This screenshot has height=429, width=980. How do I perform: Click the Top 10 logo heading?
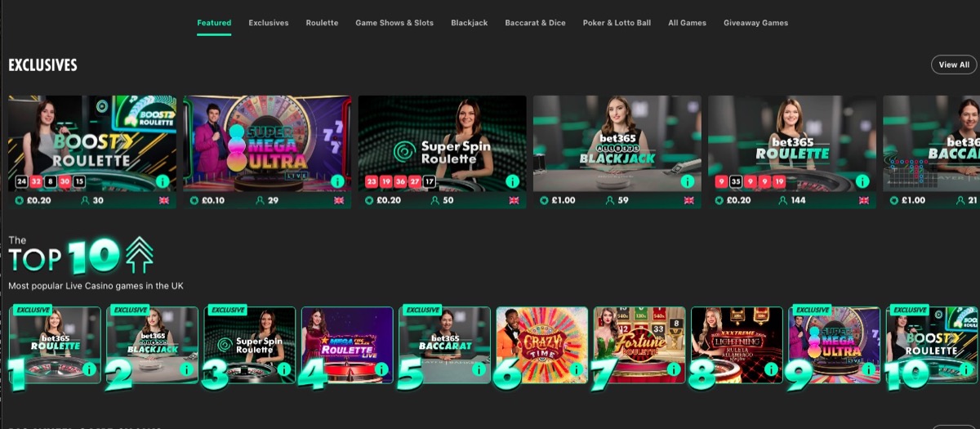(x=80, y=256)
